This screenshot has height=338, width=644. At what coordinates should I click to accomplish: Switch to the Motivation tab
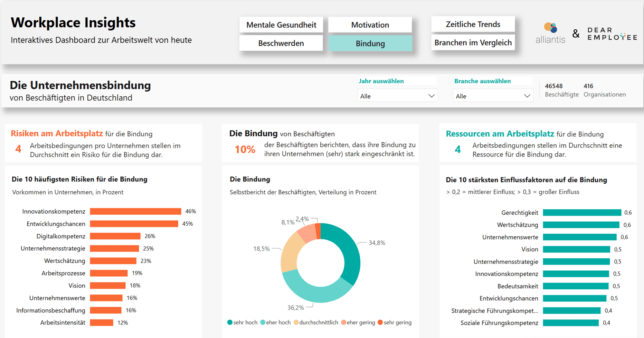[x=370, y=25]
